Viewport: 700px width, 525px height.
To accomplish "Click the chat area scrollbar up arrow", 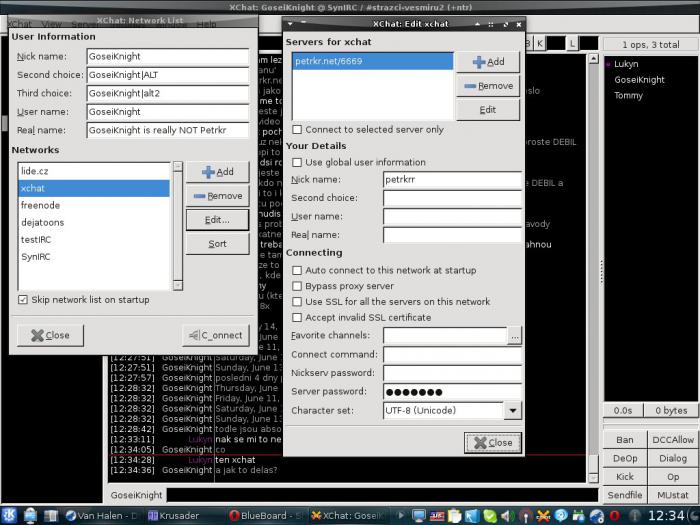I will 593,58.
